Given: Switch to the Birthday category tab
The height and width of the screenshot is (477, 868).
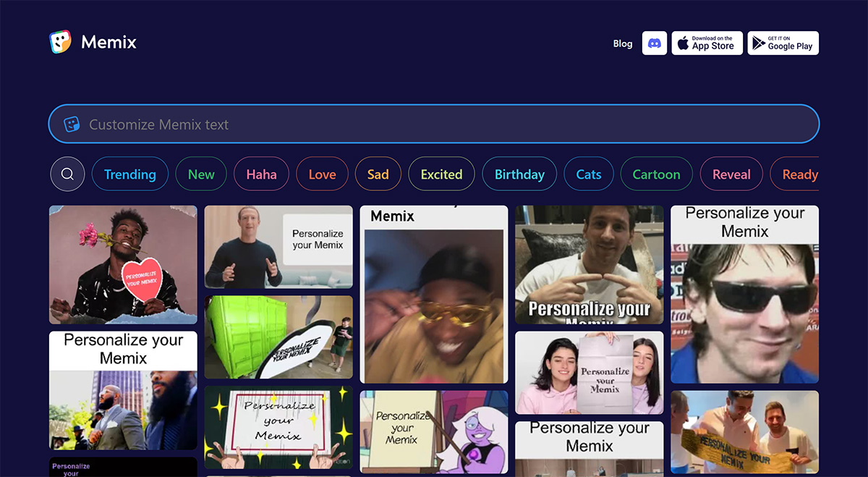Looking at the screenshot, I should tap(519, 174).
